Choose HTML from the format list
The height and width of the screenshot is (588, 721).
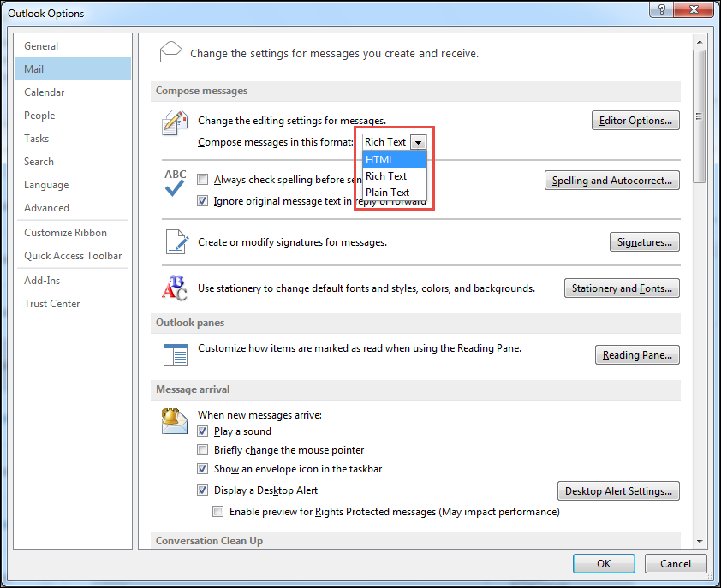[x=395, y=159]
